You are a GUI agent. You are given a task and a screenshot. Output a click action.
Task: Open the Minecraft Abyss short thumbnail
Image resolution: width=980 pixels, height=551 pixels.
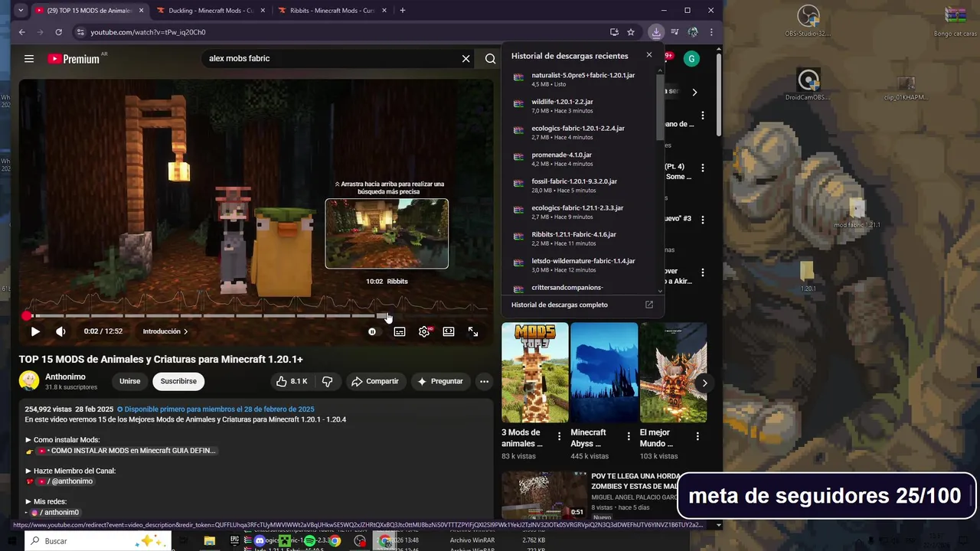coord(604,373)
